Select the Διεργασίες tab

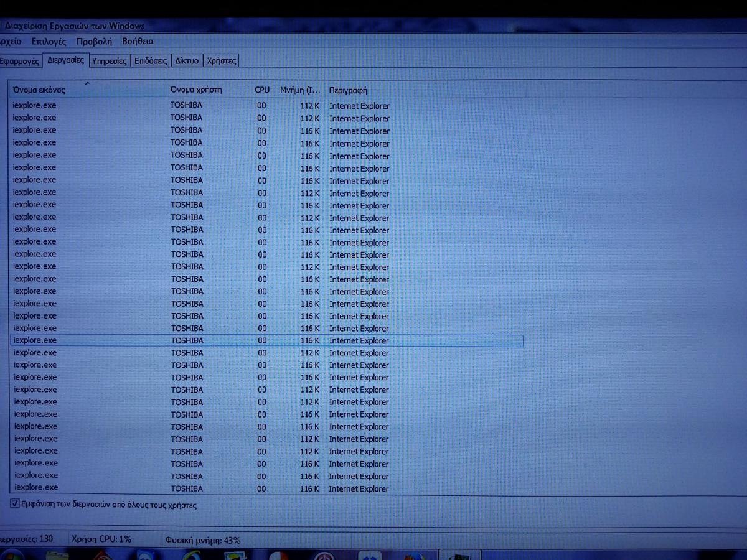pyautogui.click(x=65, y=60)
